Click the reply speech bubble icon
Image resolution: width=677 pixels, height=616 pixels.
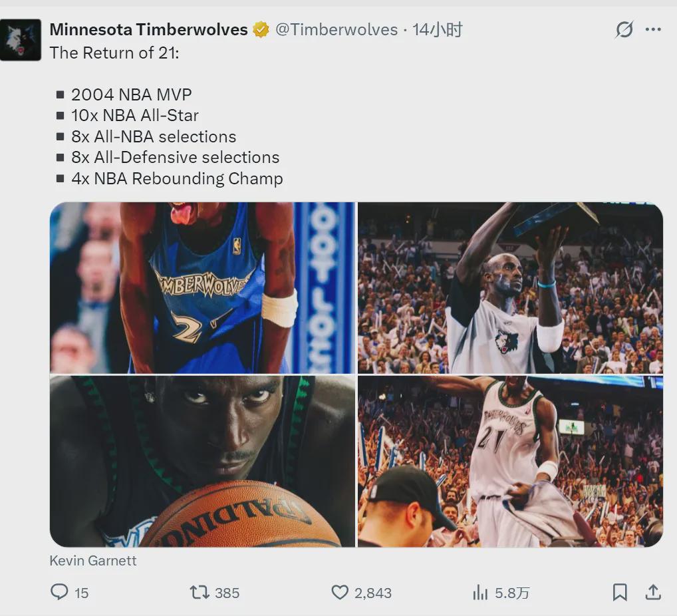tap(59, 592)
